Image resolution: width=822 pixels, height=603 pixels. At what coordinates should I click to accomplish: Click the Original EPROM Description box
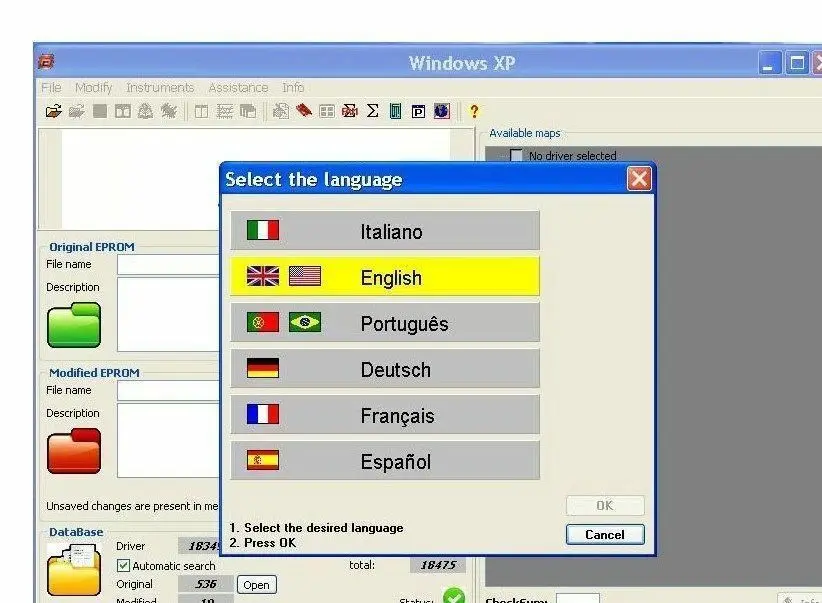click(x=168, y=314)
